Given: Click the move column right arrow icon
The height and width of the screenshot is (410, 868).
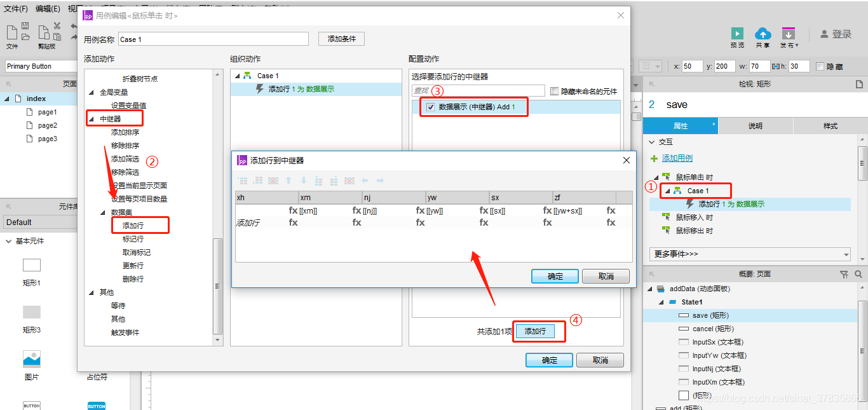Looking at the screenshot, I should [380, 181].
